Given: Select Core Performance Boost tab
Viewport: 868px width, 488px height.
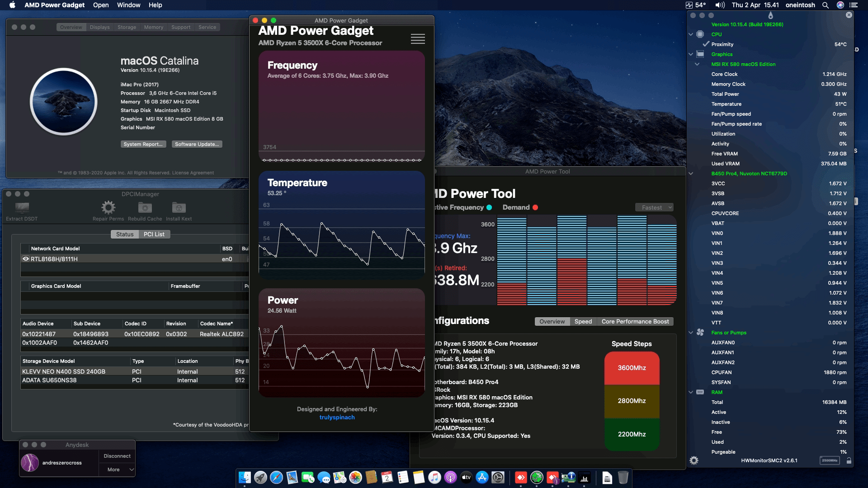Looking at the screenshot, I should [635, 321].
